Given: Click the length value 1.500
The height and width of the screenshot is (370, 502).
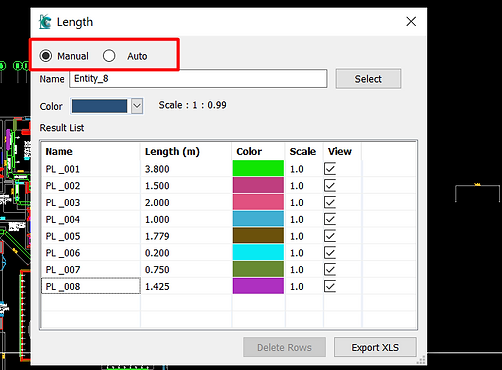Looking at the screenshot, I should (x=157, y=186).
